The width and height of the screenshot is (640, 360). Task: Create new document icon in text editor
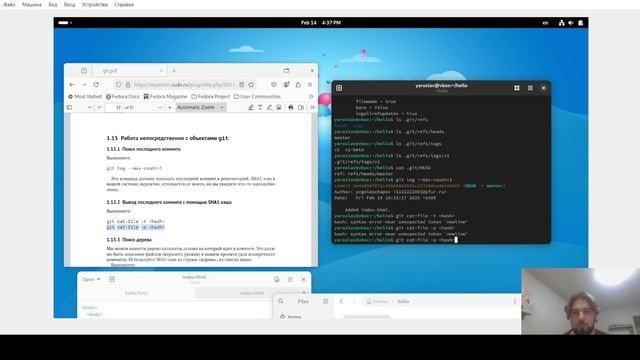(x=112, y=279)
